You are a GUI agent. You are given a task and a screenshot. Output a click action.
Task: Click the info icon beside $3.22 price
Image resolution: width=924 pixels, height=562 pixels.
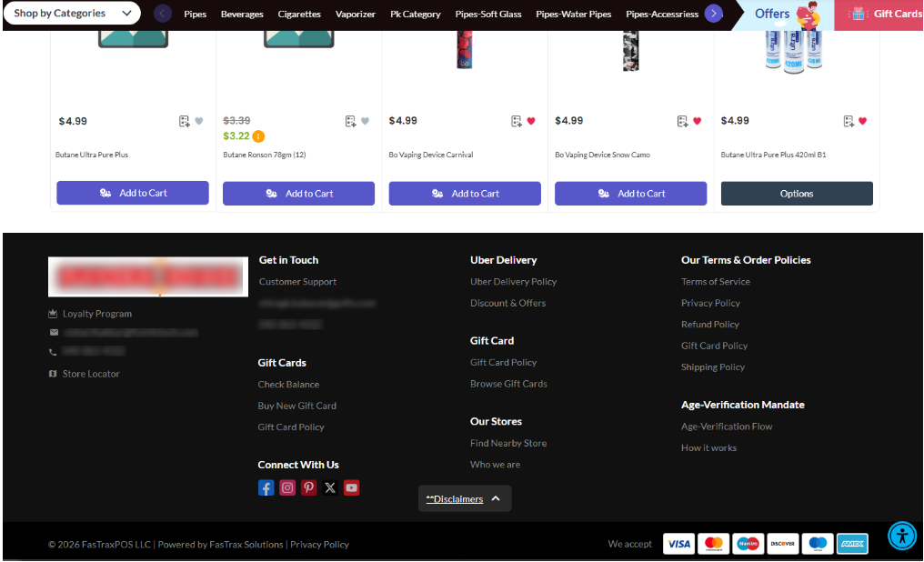(x=258, y=136)
